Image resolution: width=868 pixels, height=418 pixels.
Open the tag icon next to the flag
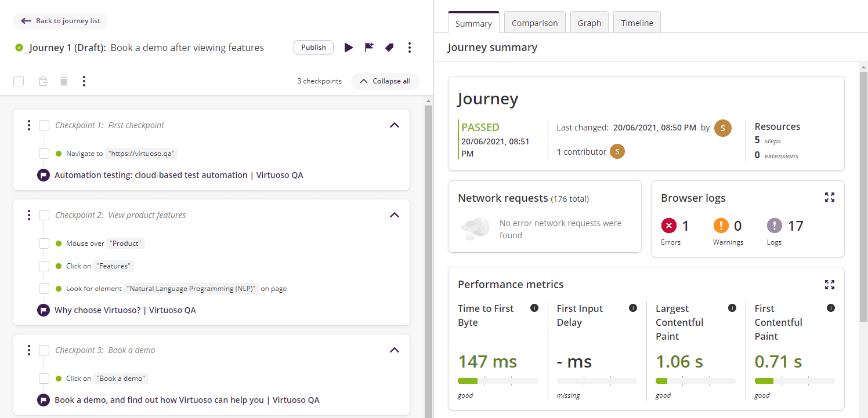[x=389, y=47]
